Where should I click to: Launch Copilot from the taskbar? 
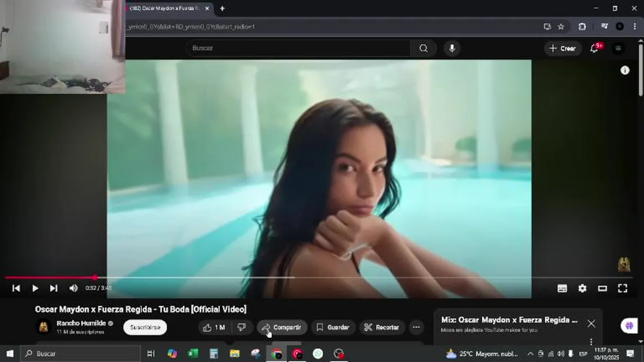point(172,353)
